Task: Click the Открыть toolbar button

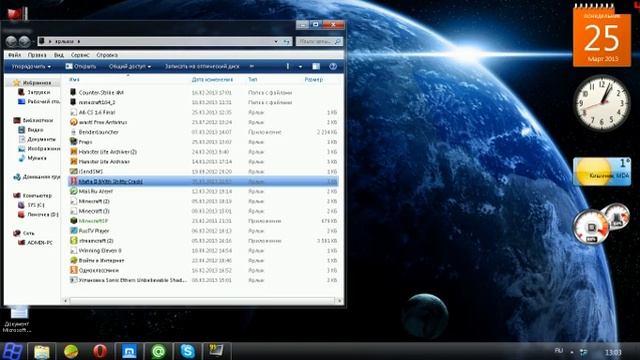Action: [x=81, y=67]
